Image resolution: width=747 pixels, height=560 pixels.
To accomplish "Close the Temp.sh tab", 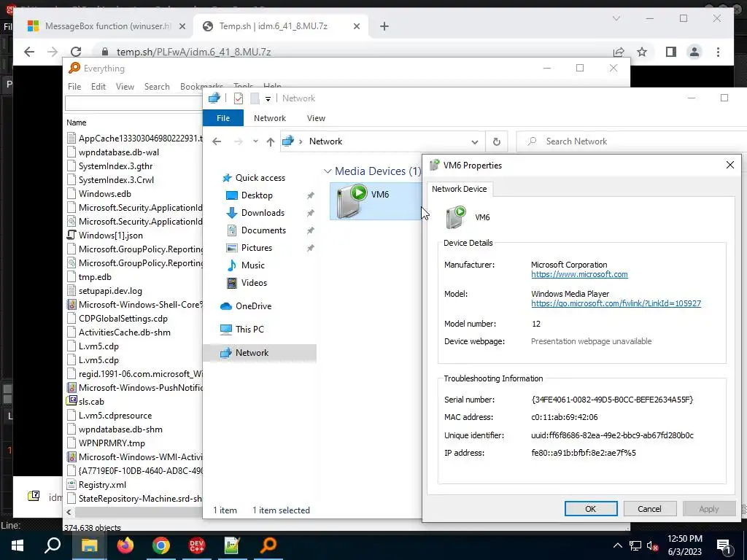I will pyautogui.click(x=356, y=26).
